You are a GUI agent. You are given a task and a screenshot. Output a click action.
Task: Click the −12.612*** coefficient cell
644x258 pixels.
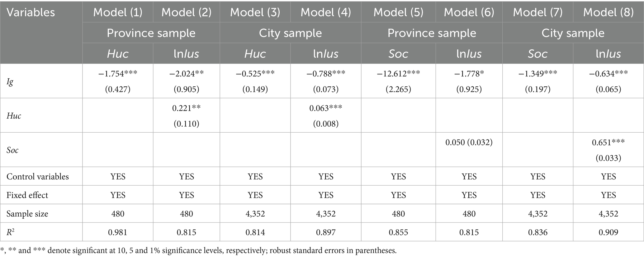pos(398,74)
